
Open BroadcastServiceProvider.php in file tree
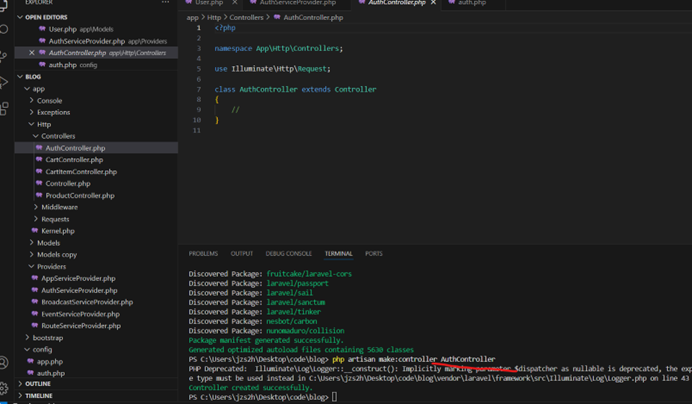click(97, 302)
